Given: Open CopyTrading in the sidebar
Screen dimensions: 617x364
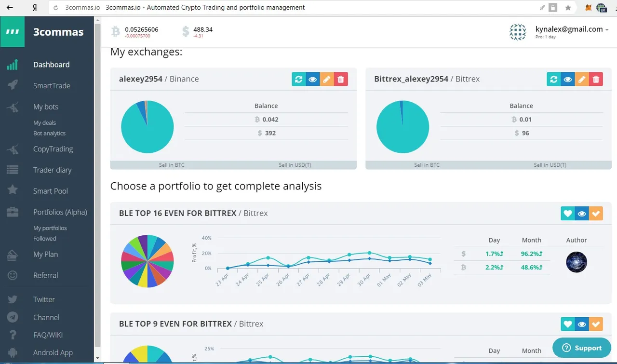Looking at the screenshot, I should pos(53,149).
